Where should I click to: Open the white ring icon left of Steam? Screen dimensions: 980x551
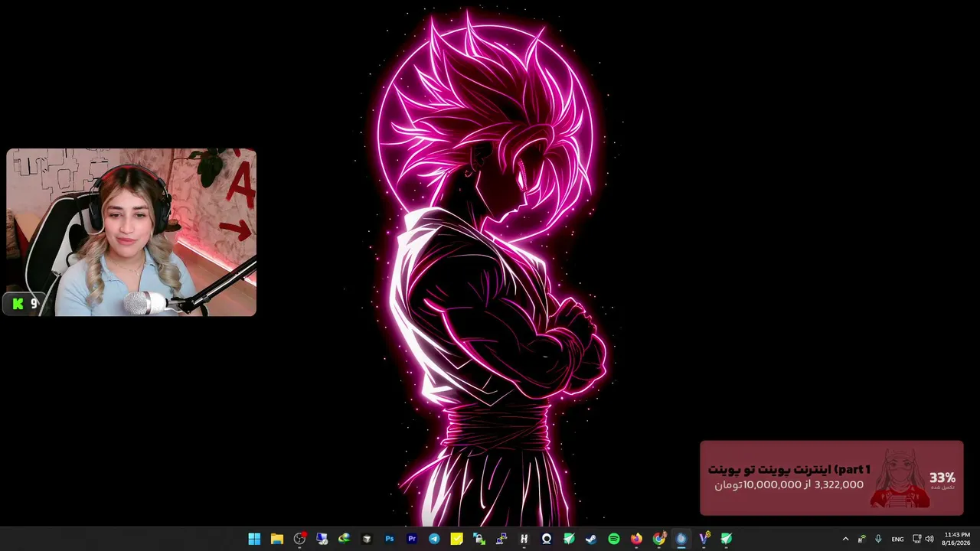click(547, 539)
